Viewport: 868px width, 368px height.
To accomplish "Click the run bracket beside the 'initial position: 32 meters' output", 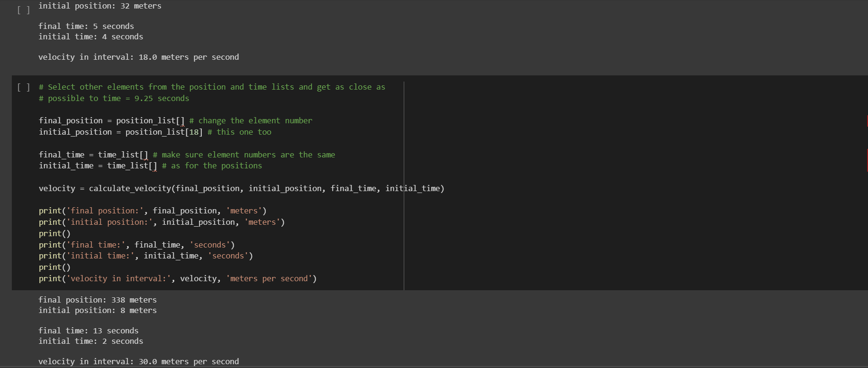I will point(24,10).
